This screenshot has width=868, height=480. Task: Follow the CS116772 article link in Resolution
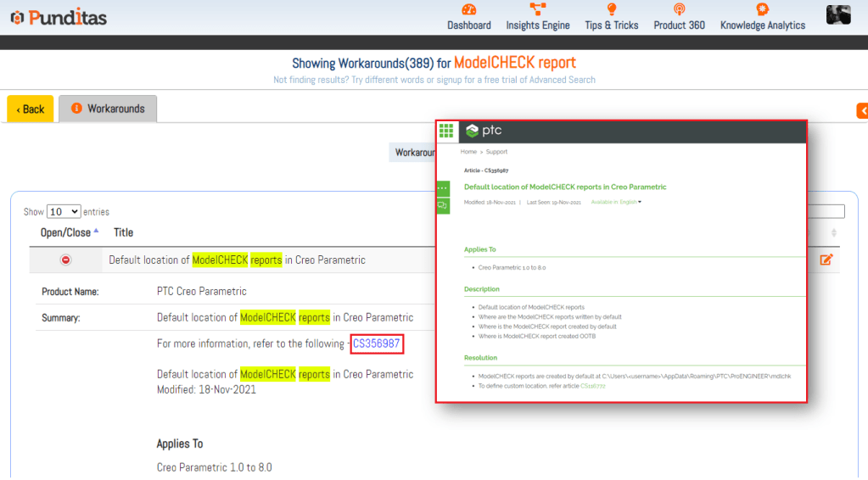pos(592,386)
